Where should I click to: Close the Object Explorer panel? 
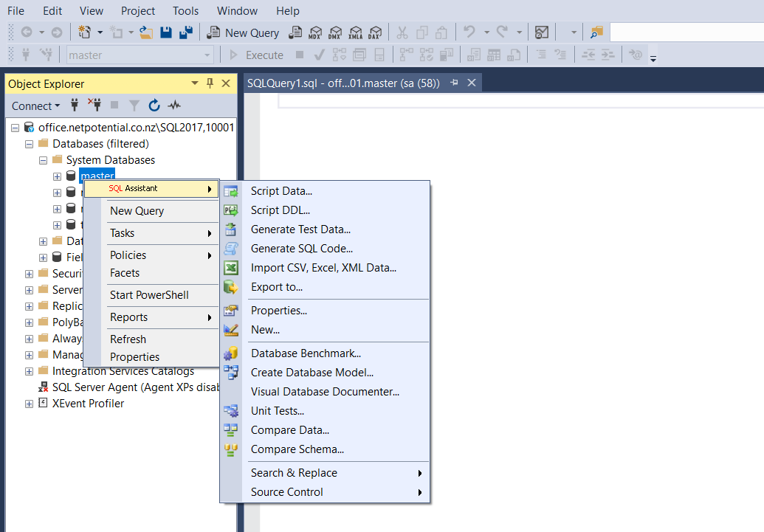[226, 83]
